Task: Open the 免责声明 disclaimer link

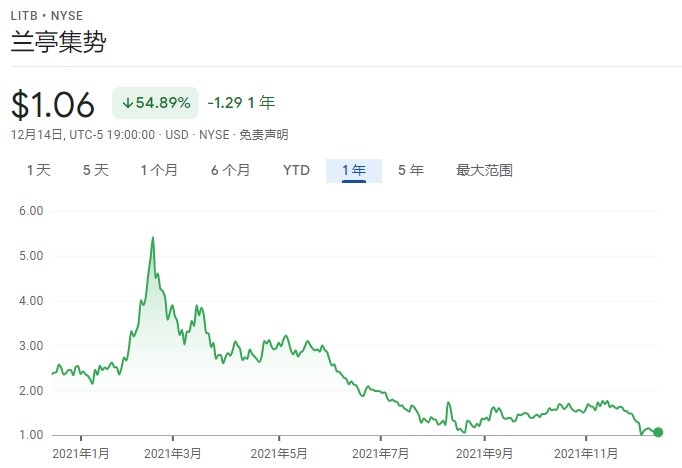Action: (x=264, y=135)
